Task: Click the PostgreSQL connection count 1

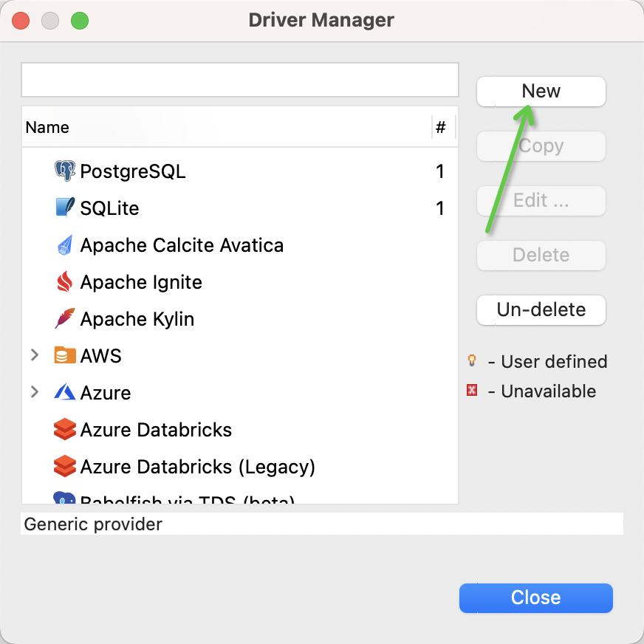Action: (440, 171)
